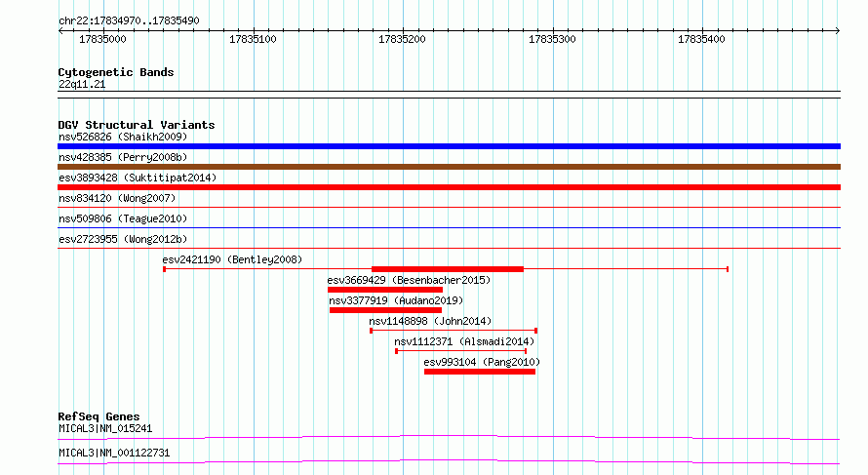The height and width of the screenshot is (475, 868).
Task: Click ruler position 17835000
Action: click(102, 39)
